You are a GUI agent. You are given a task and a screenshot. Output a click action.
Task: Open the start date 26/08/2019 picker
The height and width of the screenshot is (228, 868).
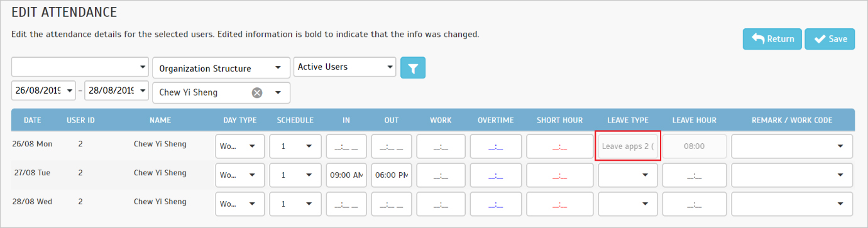tap(43, 90)
